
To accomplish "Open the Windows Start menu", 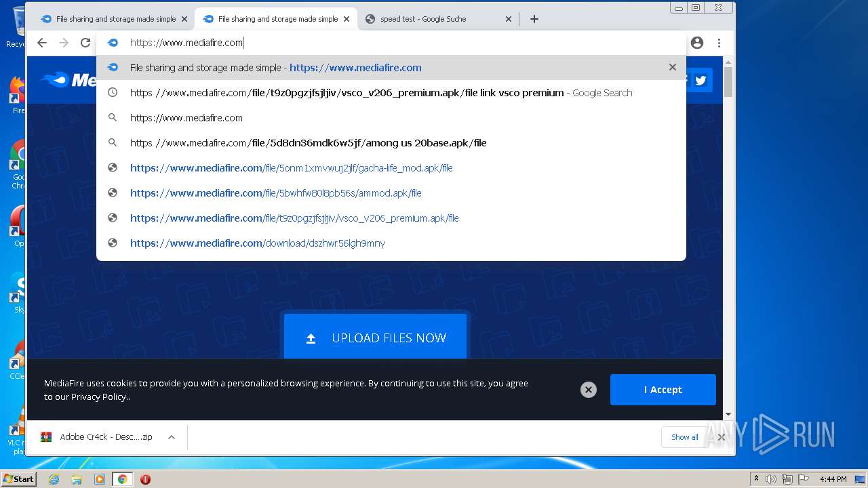I will click(19, 479).
